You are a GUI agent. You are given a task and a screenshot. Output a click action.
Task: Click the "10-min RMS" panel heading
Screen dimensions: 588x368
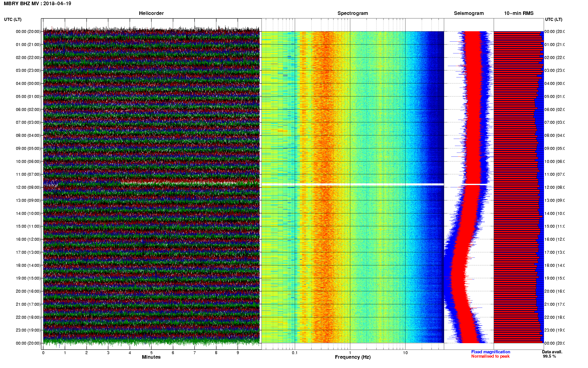click(x=519, y=13)
